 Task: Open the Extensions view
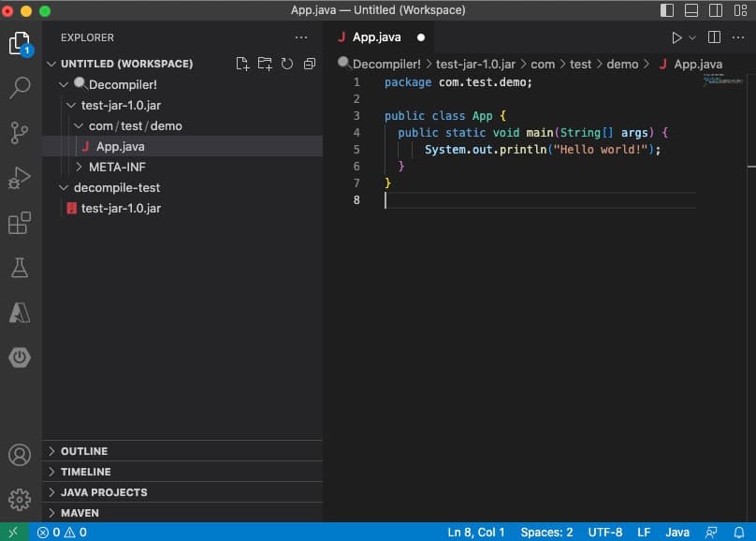click(x=20, y=223)
